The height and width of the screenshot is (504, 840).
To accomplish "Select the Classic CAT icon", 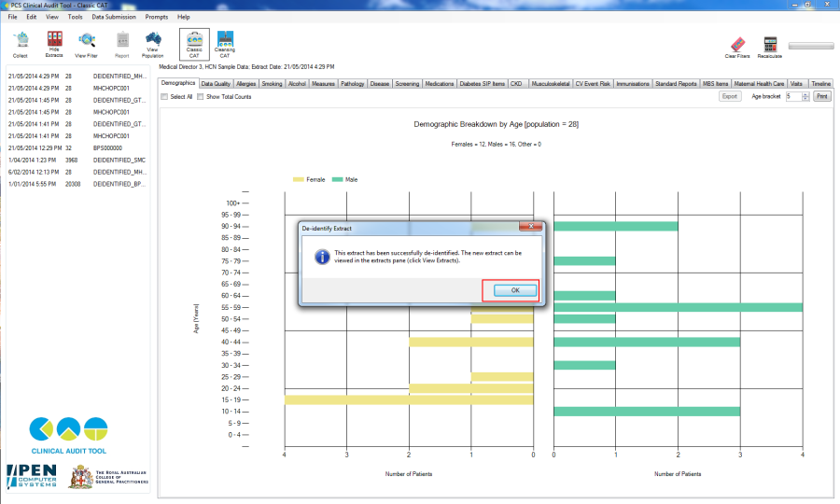I will [x=194, y=44].
